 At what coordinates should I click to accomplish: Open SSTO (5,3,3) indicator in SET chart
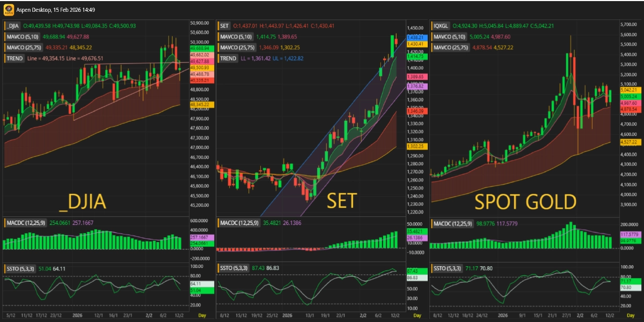(x=235, y=268)
